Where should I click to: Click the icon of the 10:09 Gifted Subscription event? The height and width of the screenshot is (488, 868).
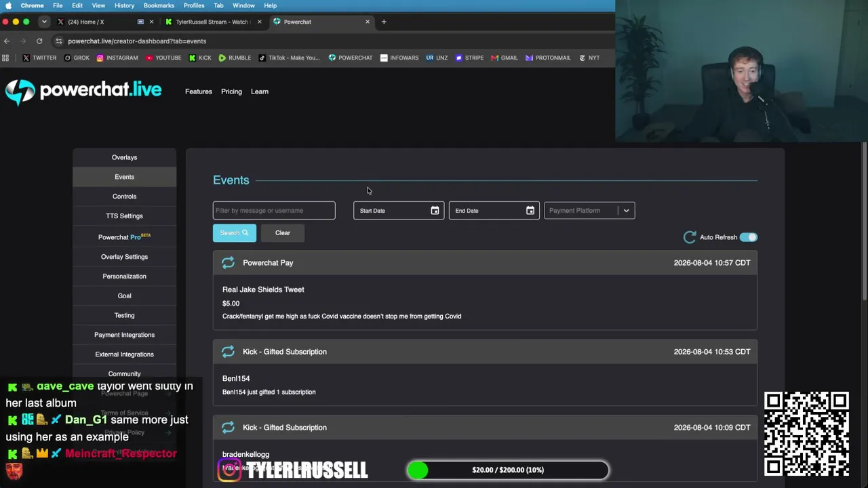(228, 427)
